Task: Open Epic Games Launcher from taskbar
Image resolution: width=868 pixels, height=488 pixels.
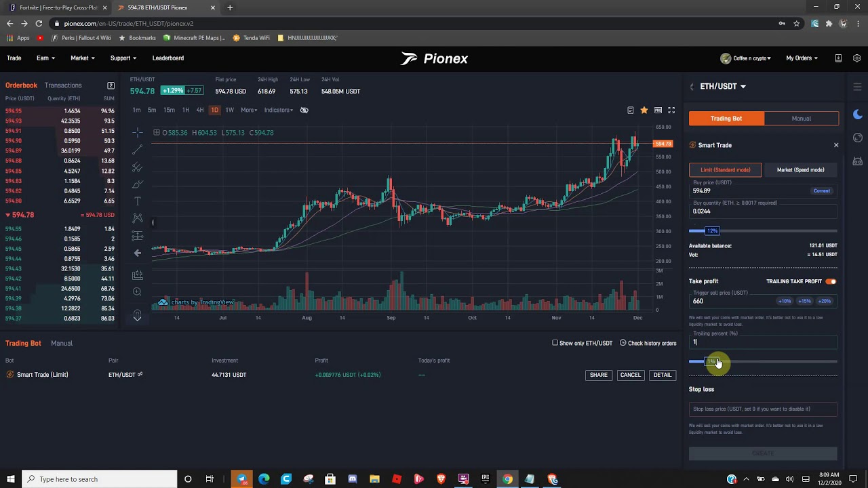Action: [x=486, y=479]
